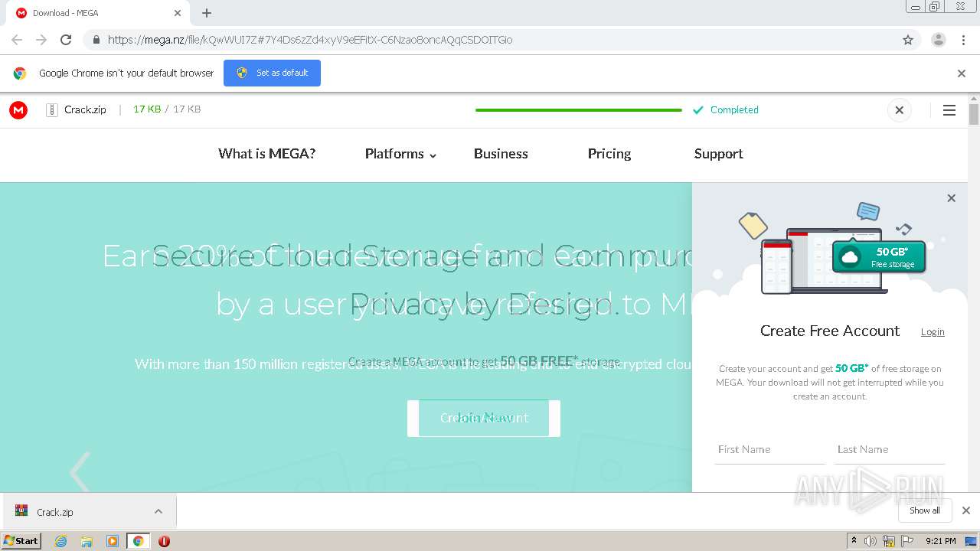980x551 pixels.
Task: Open Crack.zip download options chevron
Action: coord(158,511)
